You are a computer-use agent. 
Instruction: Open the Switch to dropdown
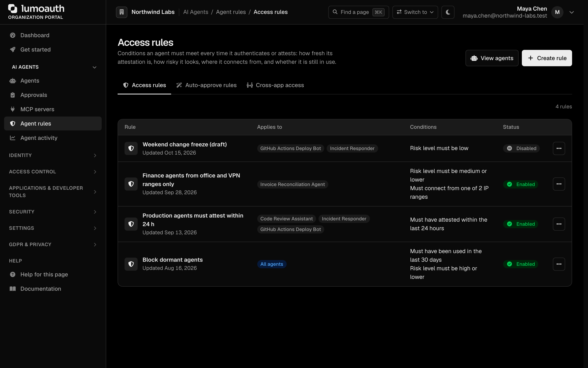point(415,12)
